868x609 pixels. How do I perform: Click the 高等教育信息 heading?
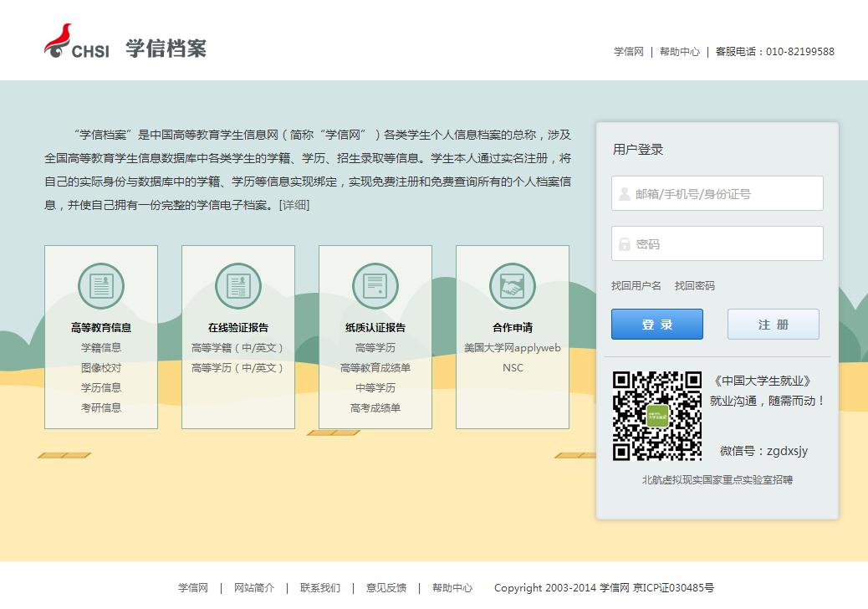(101, 327)
